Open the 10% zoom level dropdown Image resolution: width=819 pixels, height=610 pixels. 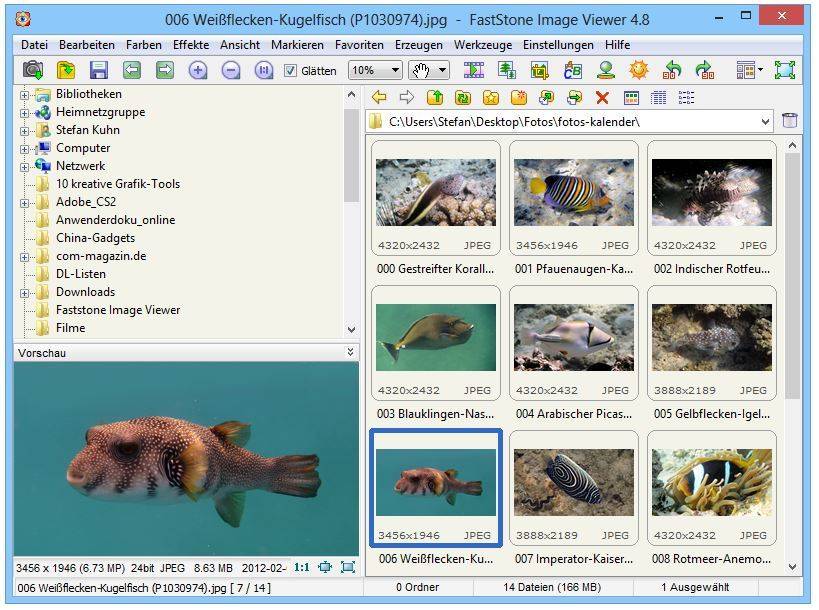(394, 71)
